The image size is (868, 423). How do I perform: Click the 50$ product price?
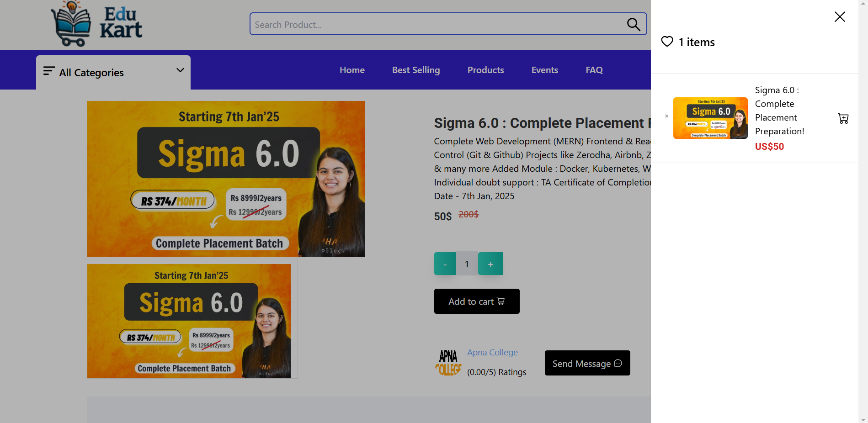(x=443, y=216)
